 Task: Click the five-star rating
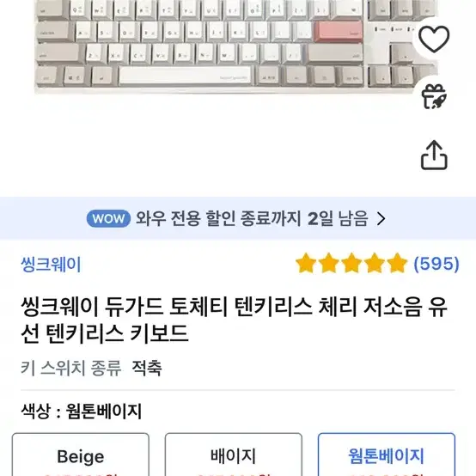[351, 263]
